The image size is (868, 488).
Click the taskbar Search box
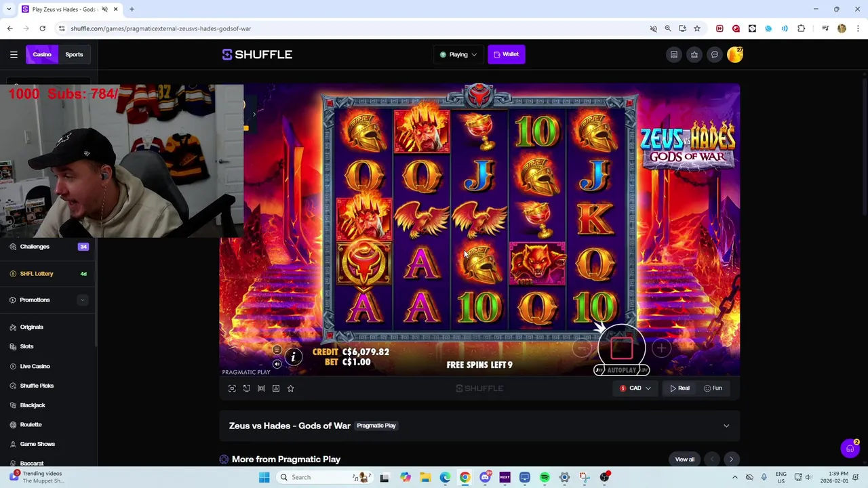325,477
